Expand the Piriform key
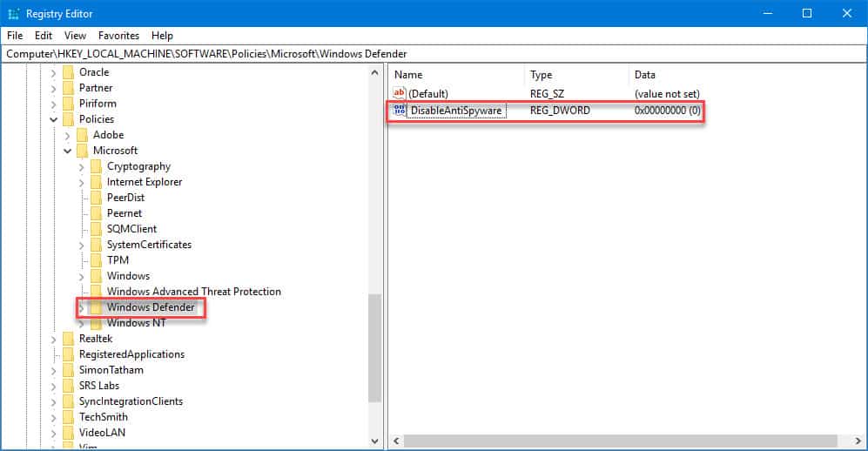Viewport: 868px width, 451px height. pyautogui.click(x=54, y=104)
